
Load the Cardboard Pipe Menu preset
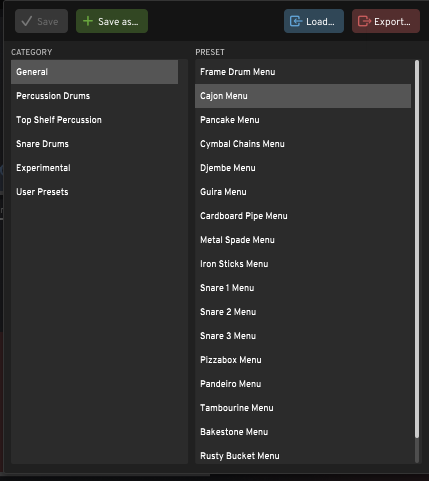click(303, 216)
